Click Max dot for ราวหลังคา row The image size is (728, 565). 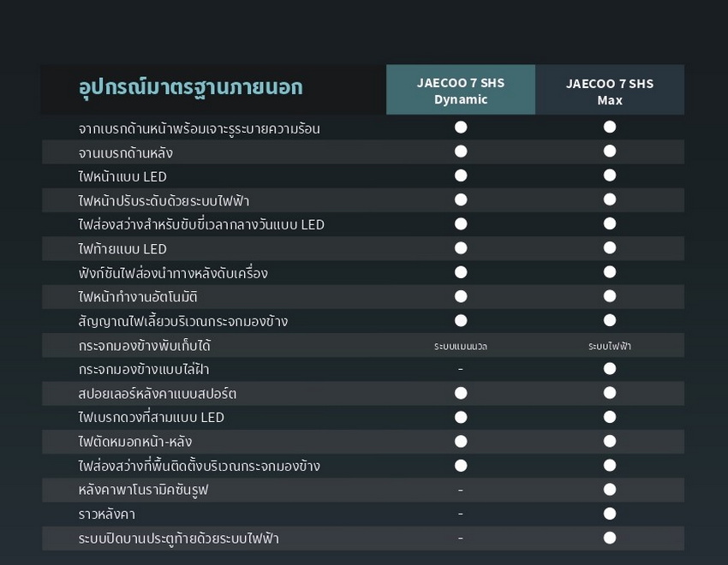point(610,514)
